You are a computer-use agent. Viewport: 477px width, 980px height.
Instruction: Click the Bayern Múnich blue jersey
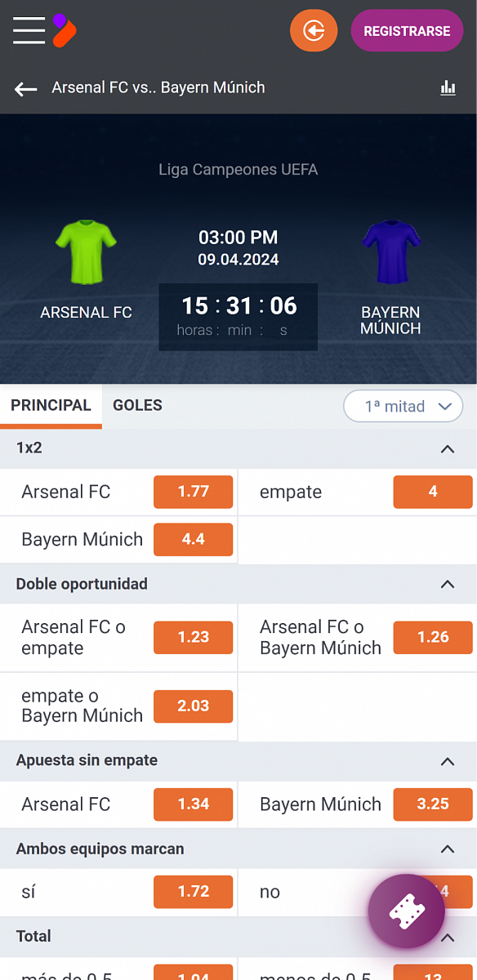390,251
